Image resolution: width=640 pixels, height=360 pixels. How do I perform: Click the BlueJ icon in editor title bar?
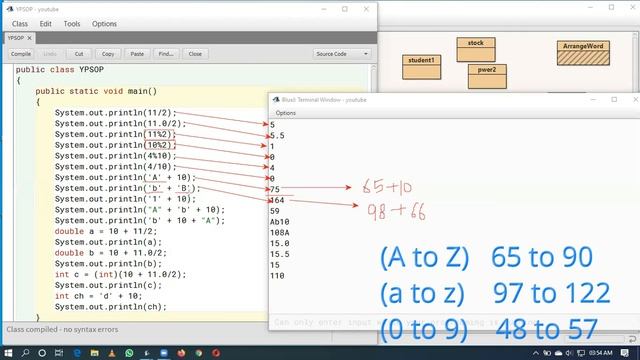tap(10, 9)
